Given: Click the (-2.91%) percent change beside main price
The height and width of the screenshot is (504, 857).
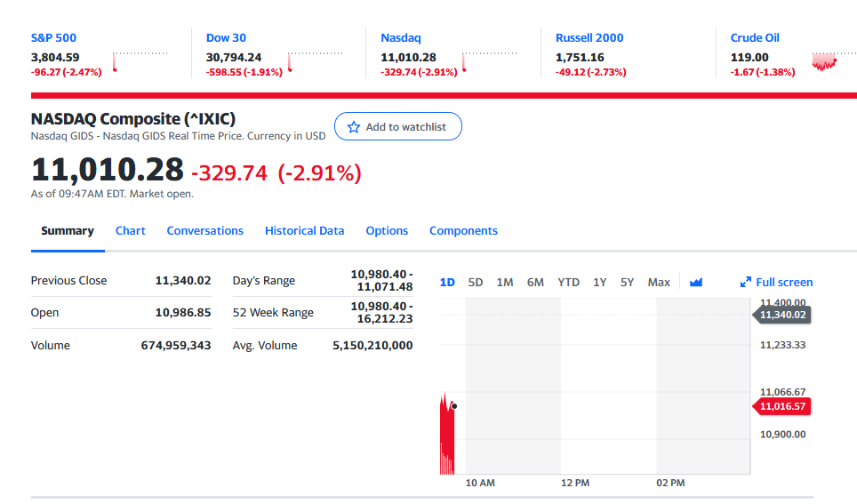Looking at the screenshot, I should [x=320, y=172].
